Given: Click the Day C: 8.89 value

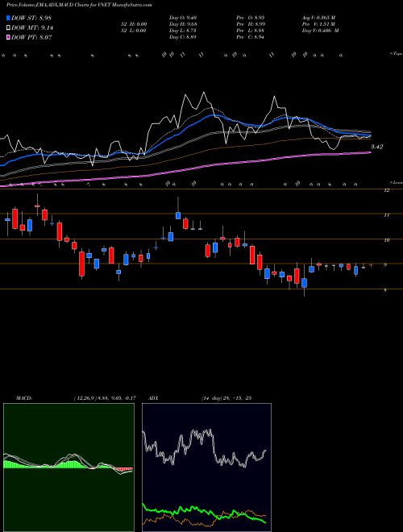Looking at the screenshot, I should click(x=183, y=37).
